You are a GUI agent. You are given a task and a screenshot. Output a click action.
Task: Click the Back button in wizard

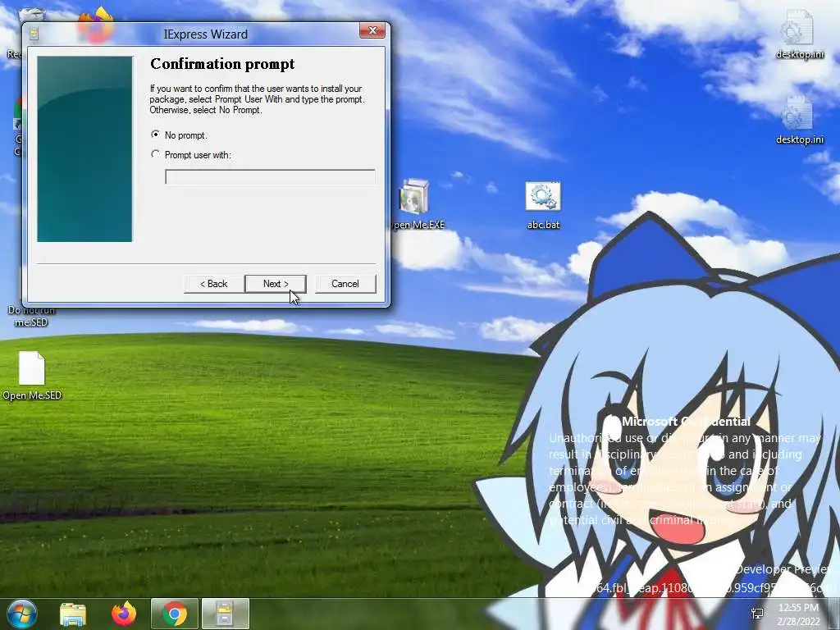click(x=214, y=284)
